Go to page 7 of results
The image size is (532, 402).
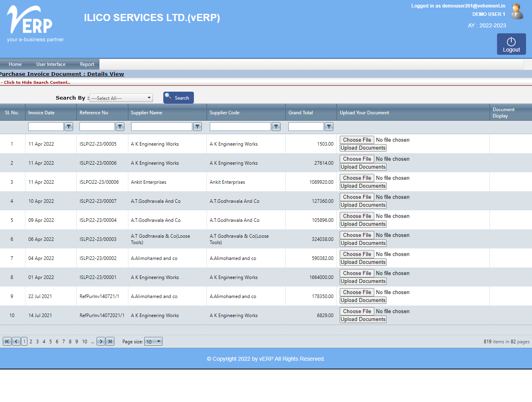[64, 342]
